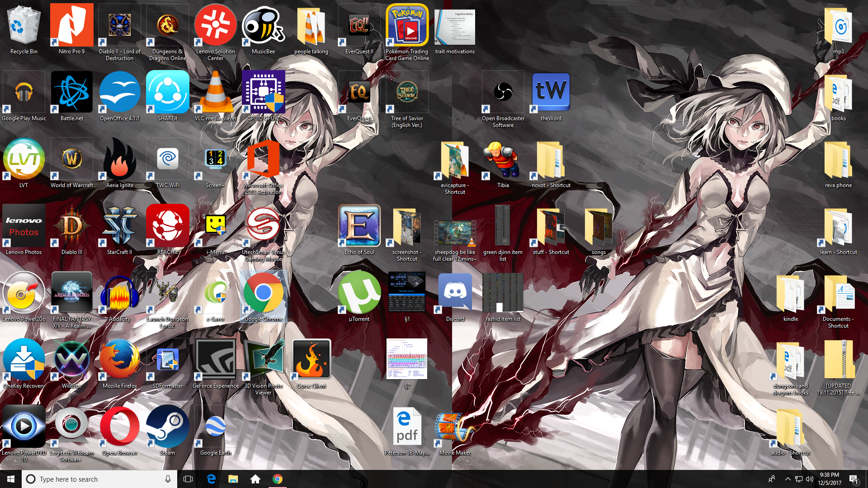Open the Windows Start menu
This screenshot has height=488, width=868.
(11, 479)
